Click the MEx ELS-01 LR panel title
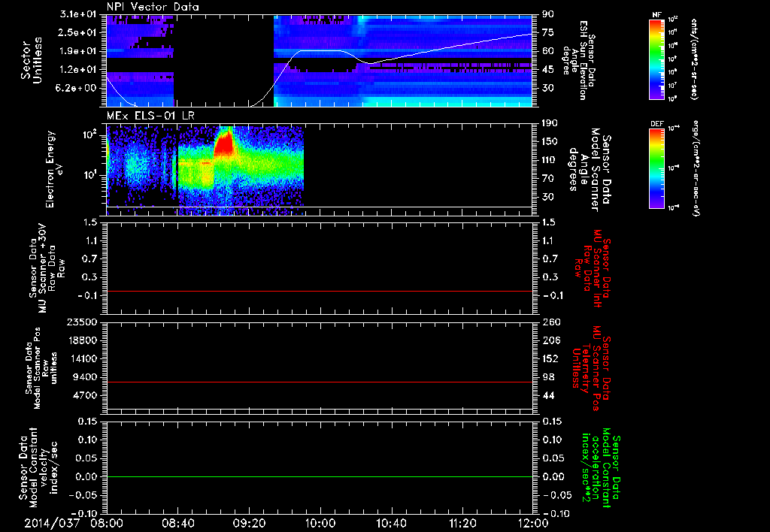Image resolution: width=770 pixels, height=532 pixels. coord(150,116)
